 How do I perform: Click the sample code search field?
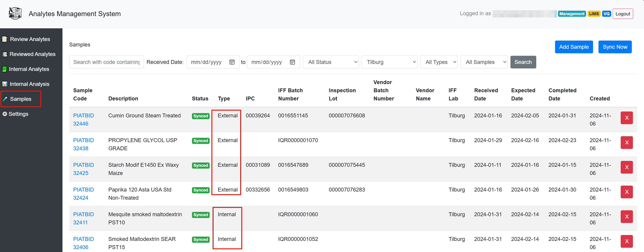[106, 62]
